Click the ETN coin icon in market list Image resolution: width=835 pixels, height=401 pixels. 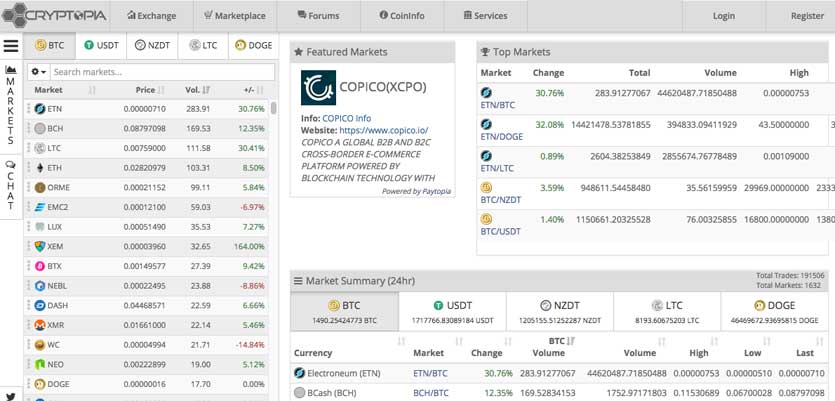point(40,109)
